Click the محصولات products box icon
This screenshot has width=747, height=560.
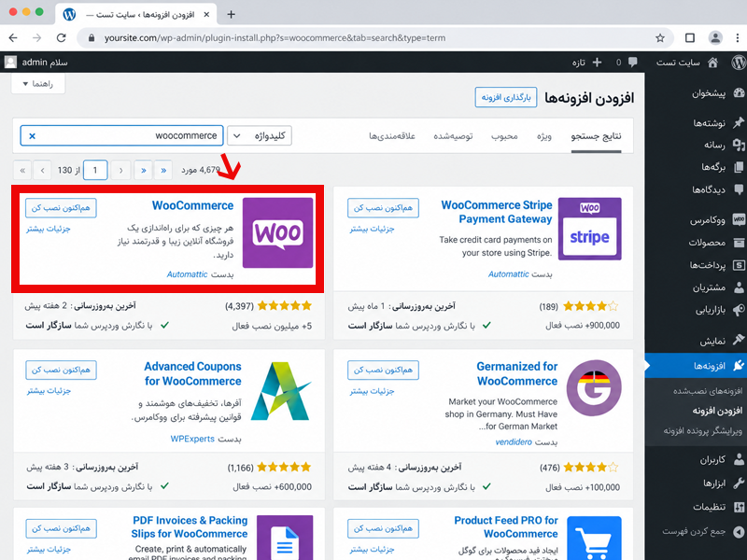pyautogui.click(x=739, y=243)
